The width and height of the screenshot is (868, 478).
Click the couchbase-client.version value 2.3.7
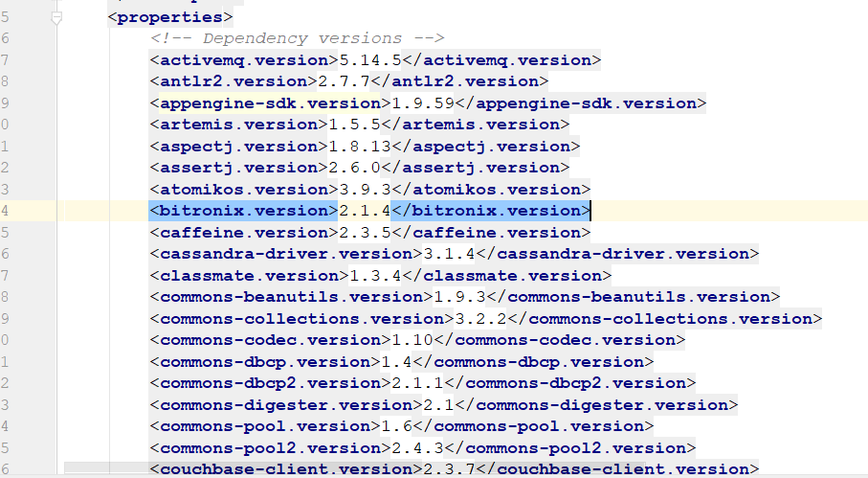click(x=449, y=469)
